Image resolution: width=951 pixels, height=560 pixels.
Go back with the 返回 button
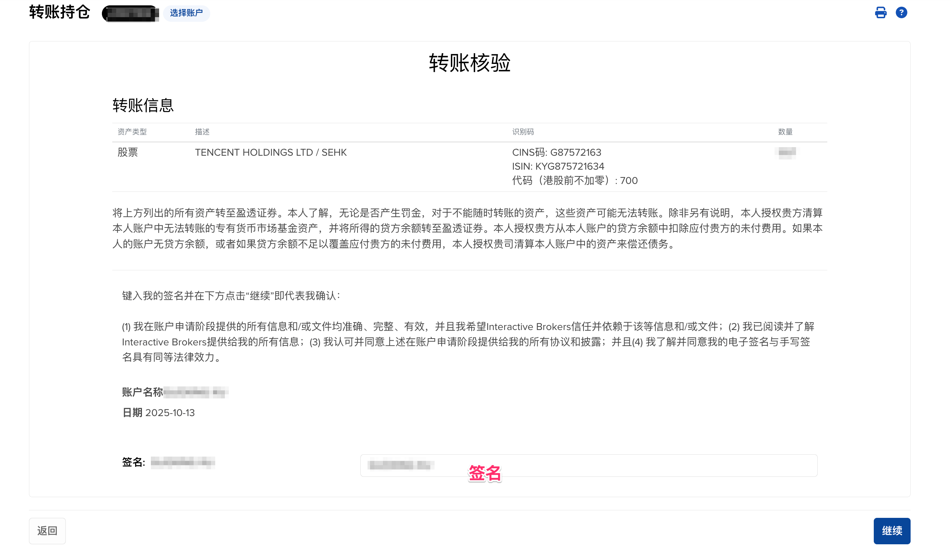47,531
